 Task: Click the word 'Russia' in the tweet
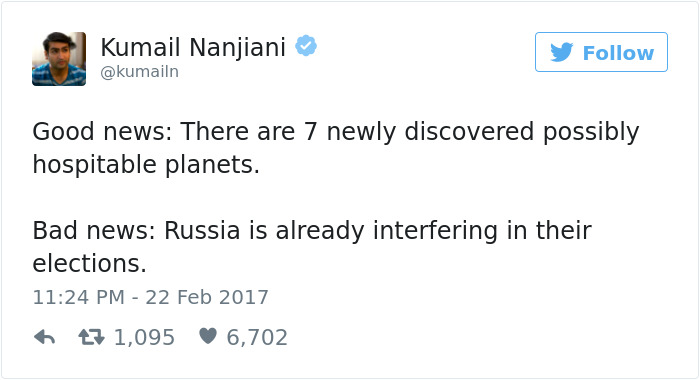(x=202, y=230)
